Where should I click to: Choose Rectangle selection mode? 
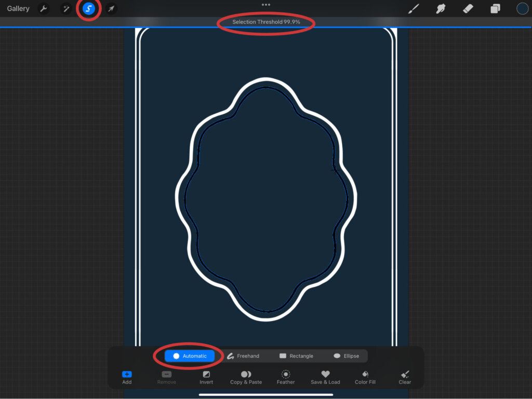(296, 356)
